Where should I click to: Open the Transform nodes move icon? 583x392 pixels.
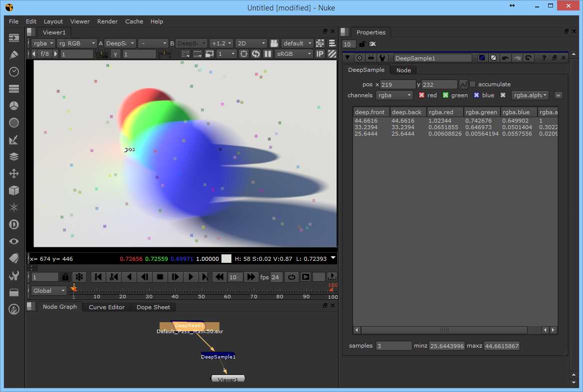click(14, 174)
